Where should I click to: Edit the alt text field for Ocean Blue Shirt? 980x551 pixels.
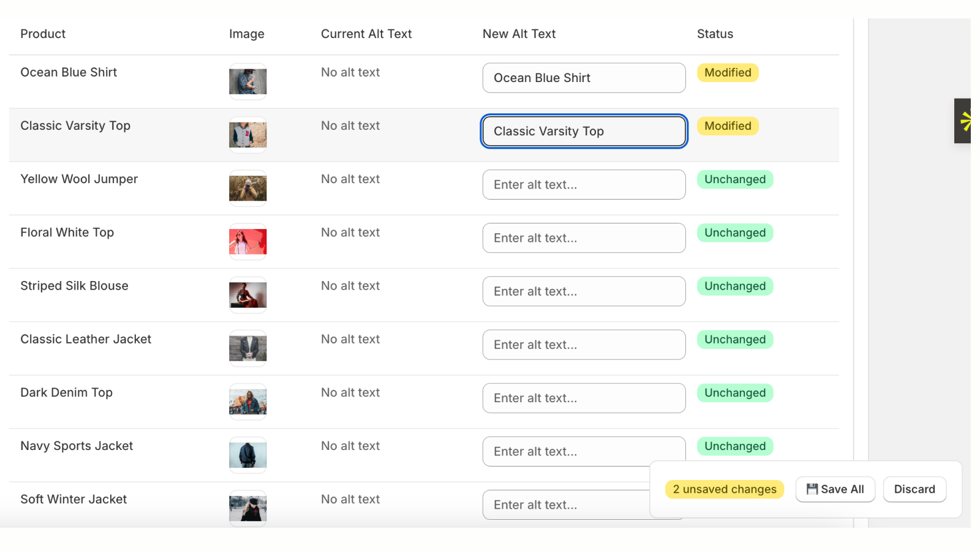click(584, 78)
